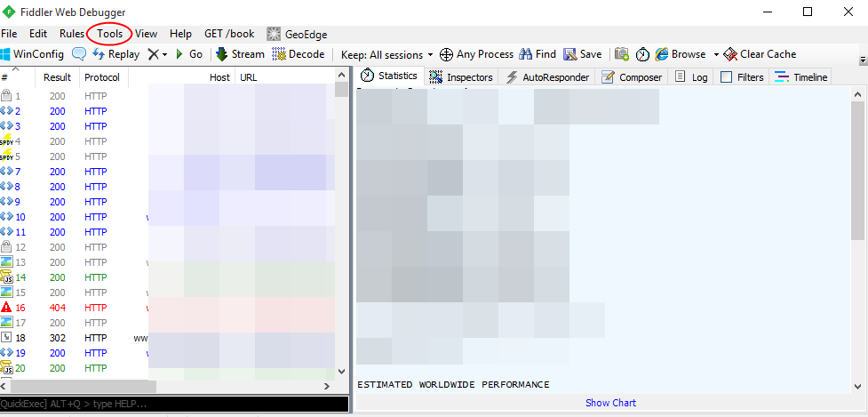Click the Browse Internet Explorer button
The width and height of the screenshot is (868, 417).
(681, 54)
